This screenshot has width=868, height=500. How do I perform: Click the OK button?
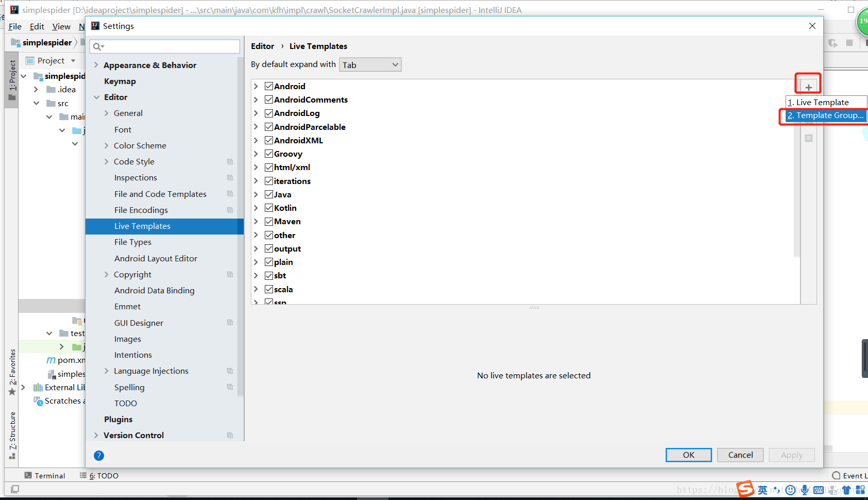689,455
